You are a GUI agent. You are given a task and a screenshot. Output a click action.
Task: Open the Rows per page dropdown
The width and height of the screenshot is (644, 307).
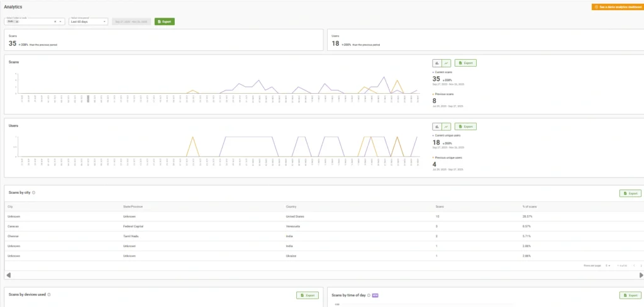tap(608, 265)
